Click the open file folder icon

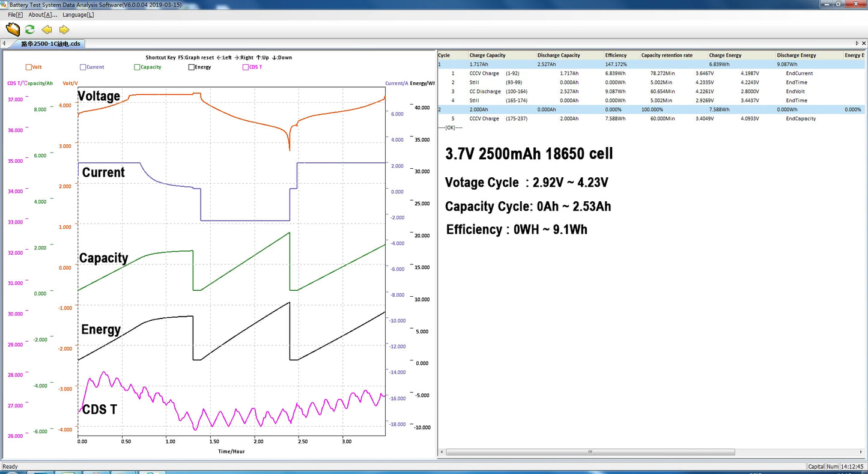pos(13,29)
